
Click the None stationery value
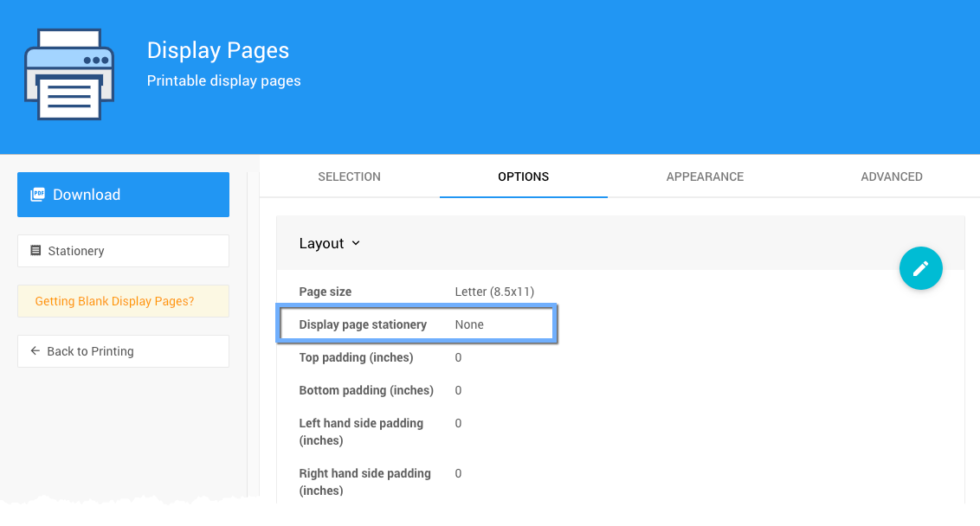pyautogui.click(x=469, y=324)
